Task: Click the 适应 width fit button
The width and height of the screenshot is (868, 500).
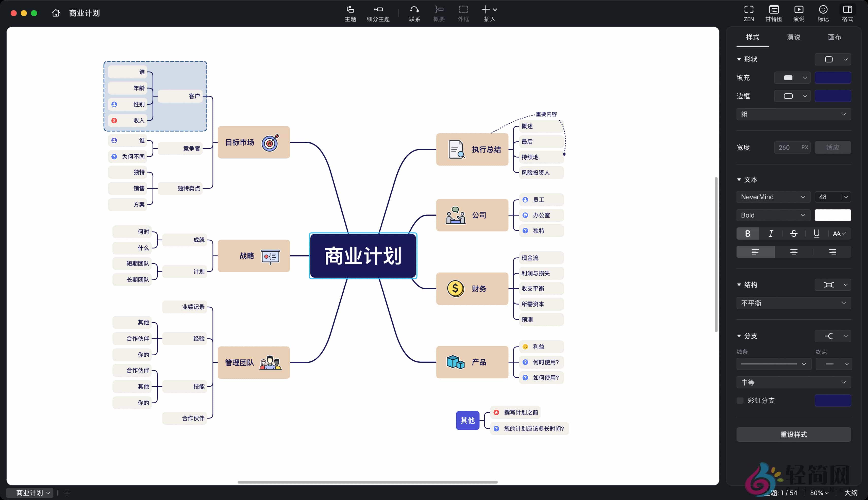Action: coord(832,147)
